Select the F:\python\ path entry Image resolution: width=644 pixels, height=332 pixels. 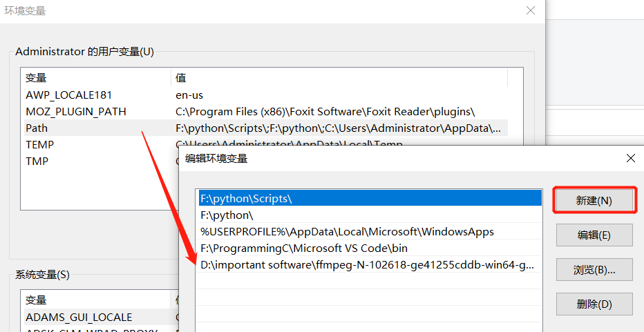tap(369, 215)
